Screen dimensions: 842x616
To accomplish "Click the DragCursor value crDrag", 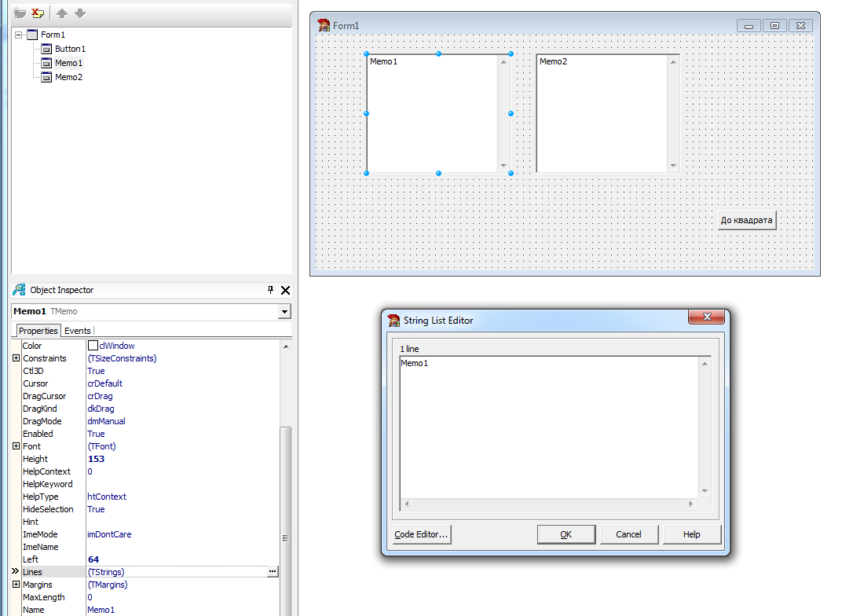I will [x=100, y=396].
